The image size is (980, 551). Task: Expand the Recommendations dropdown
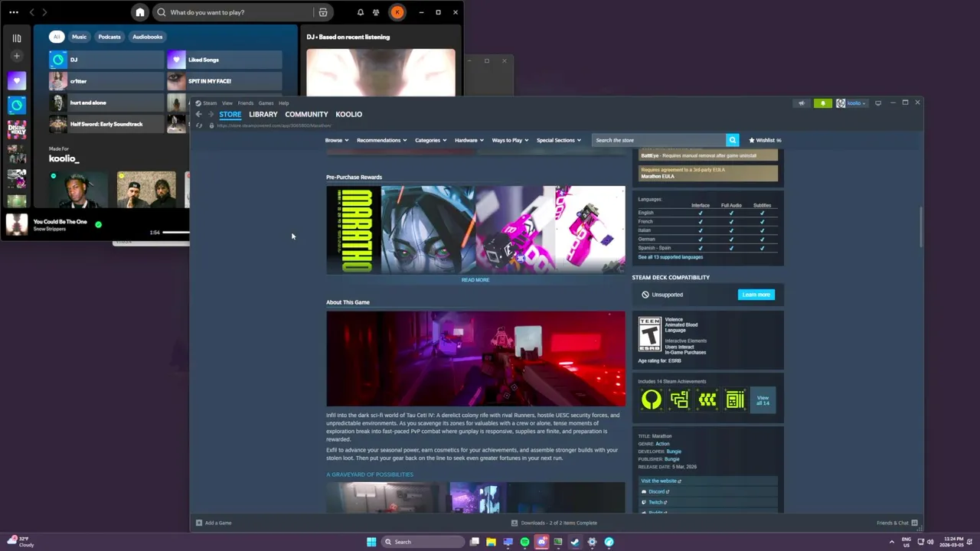pyautogui.click(x=381, y=140)
